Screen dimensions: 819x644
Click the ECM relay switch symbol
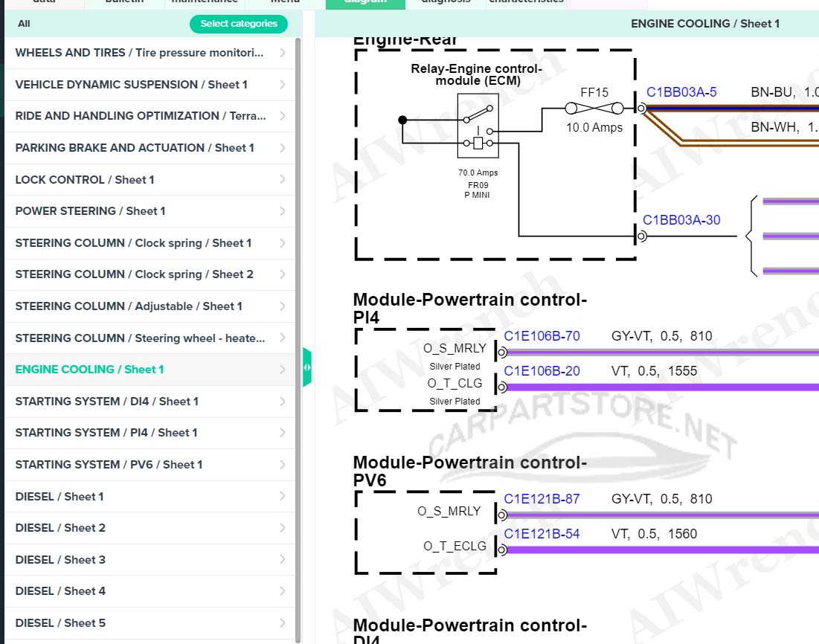[x=478, y=126]
